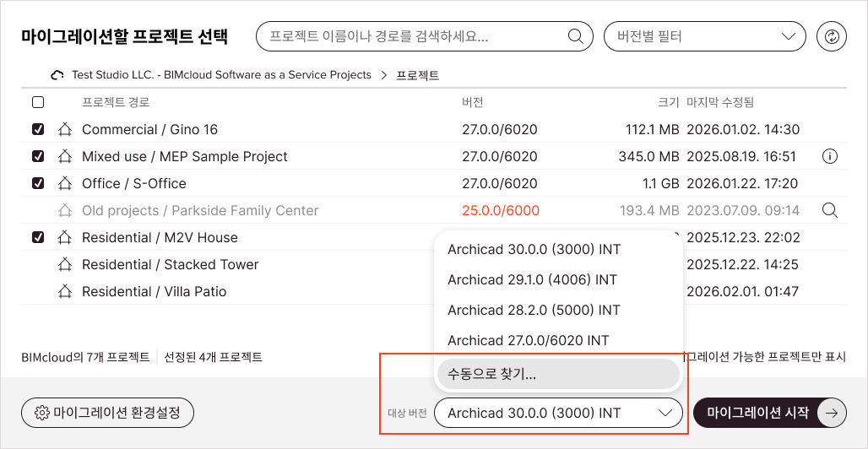Collapse the 대상 버전 Archicad 30.0.0 dropdown
Screen dimensions: 868x449
coord(559,413)
